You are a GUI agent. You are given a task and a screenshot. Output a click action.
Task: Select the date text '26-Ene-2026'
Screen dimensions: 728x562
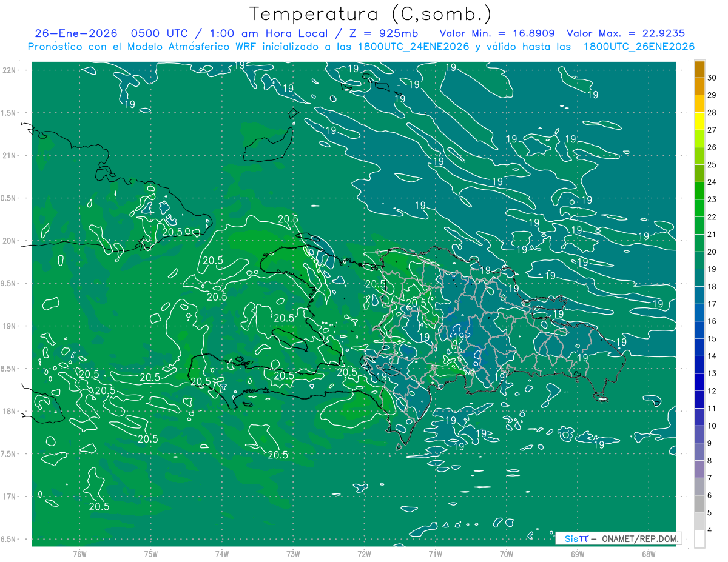click(x=76, y=34)
